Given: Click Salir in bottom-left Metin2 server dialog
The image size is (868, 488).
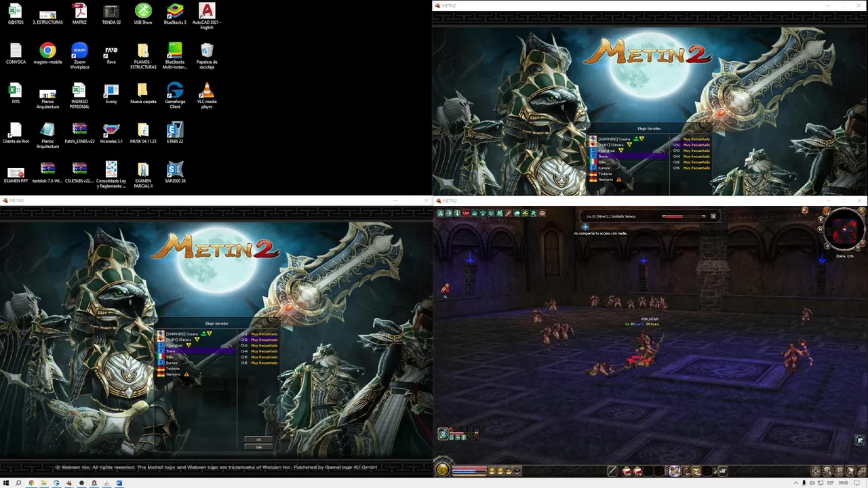Looking at the screenshot, I should [258, 447].
